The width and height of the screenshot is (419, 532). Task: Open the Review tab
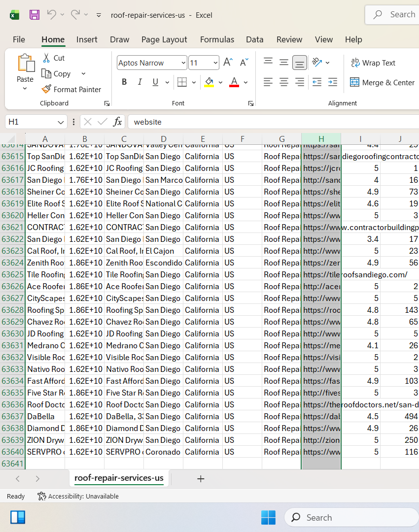point(289,39)
